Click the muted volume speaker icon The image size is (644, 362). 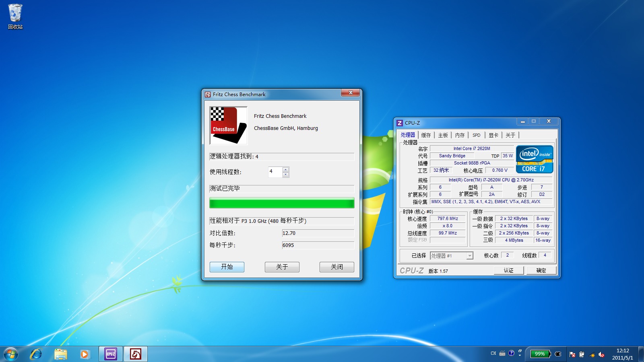601,354
